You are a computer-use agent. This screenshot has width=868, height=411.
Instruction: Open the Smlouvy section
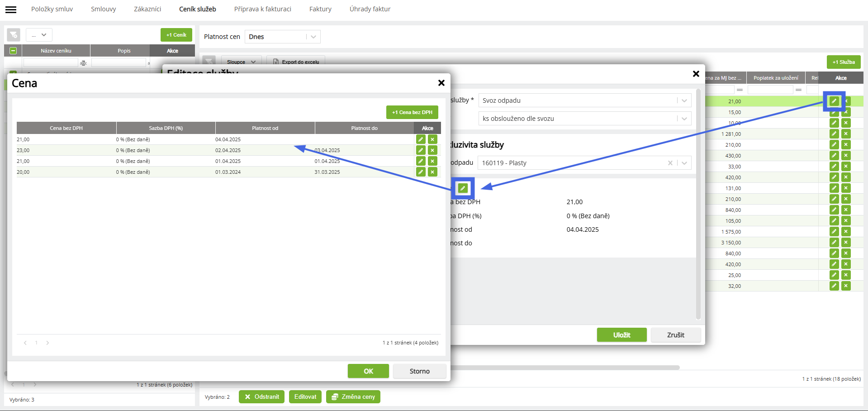click(104, 9)
